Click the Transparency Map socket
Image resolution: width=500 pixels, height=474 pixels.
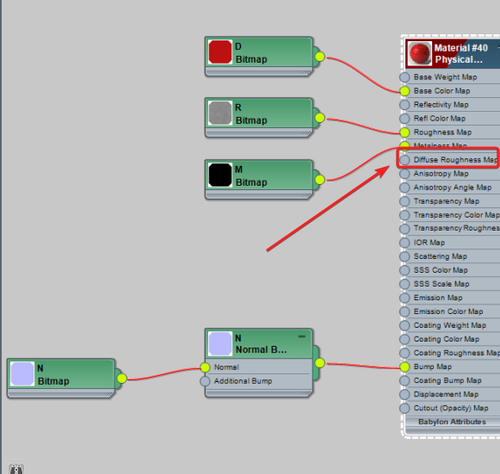point(405,201)
